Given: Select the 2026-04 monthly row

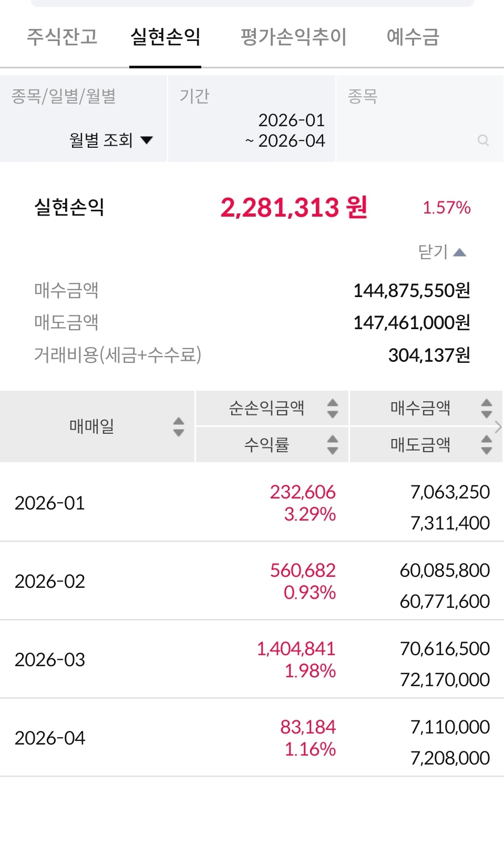Looking at the screenshot, I should 252,738.
